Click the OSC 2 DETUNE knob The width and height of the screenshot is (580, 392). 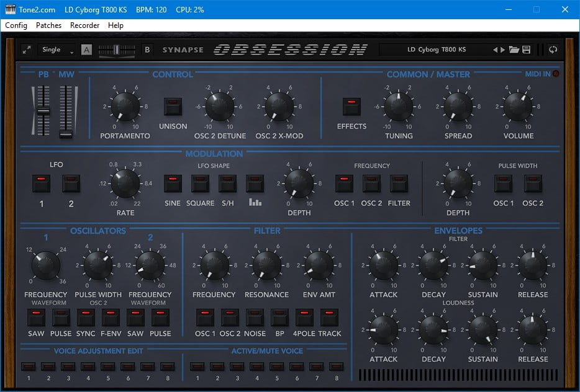(220, 107)
